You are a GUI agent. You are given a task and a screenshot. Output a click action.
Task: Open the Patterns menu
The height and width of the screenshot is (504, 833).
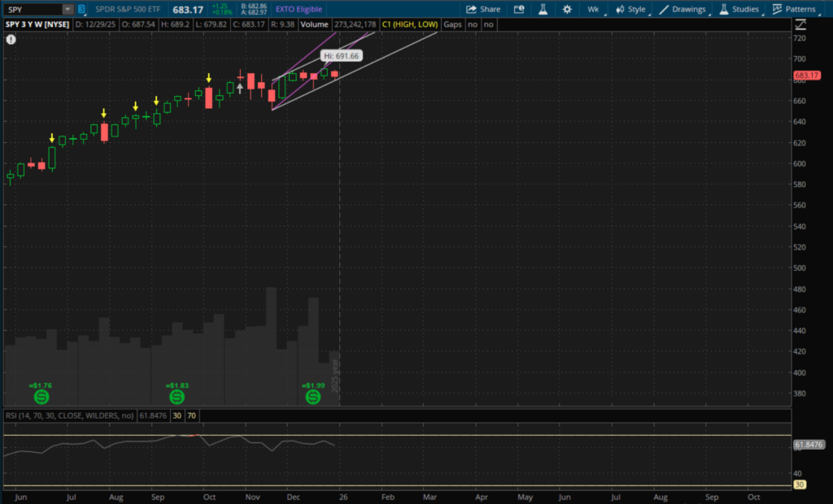[794, 9]
